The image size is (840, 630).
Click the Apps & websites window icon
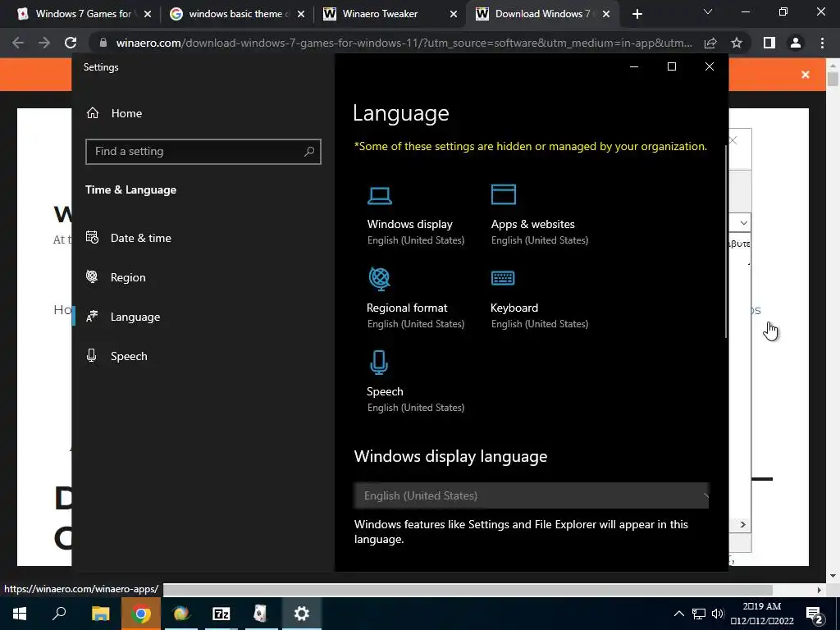[x=503, y=194]
